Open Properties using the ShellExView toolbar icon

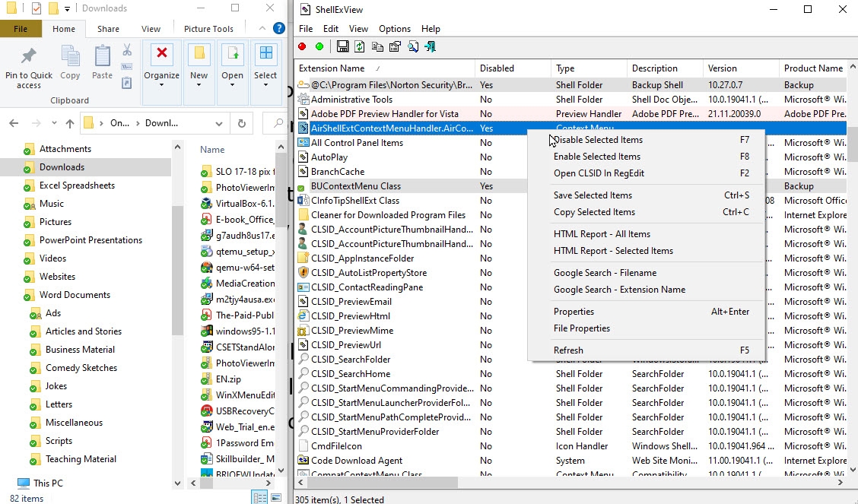[x=395, y=46]
